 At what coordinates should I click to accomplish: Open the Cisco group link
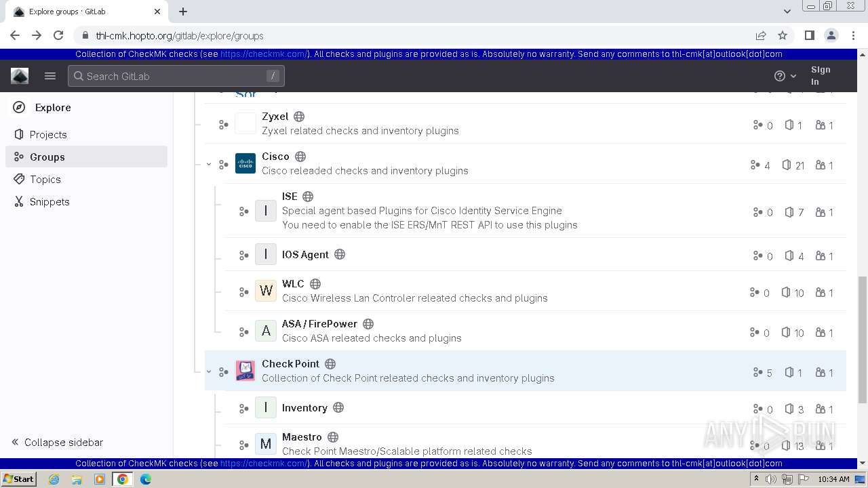[275, 157]
